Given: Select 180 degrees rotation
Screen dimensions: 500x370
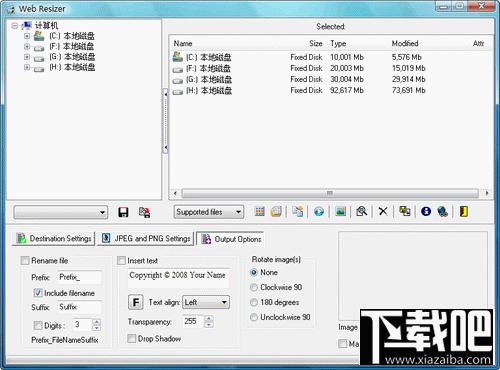Looking at the screenshot, I should pyautogui.click(x=254, y=302).
